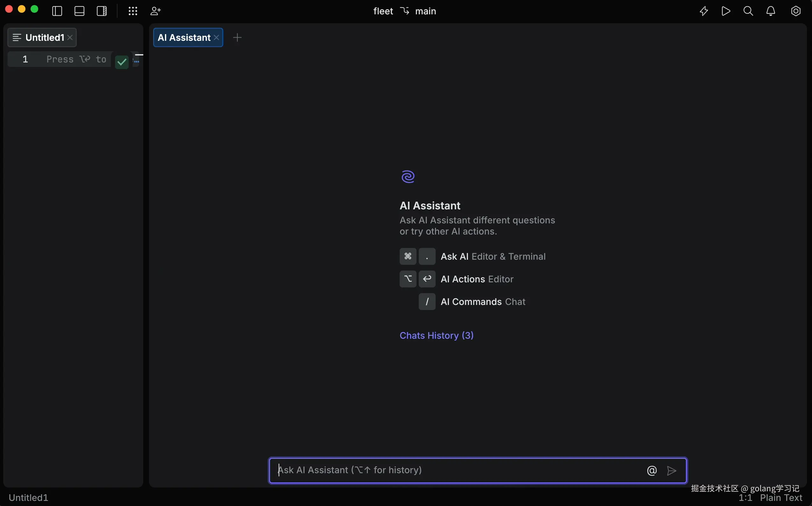Click the add collaborator icon

155,11
